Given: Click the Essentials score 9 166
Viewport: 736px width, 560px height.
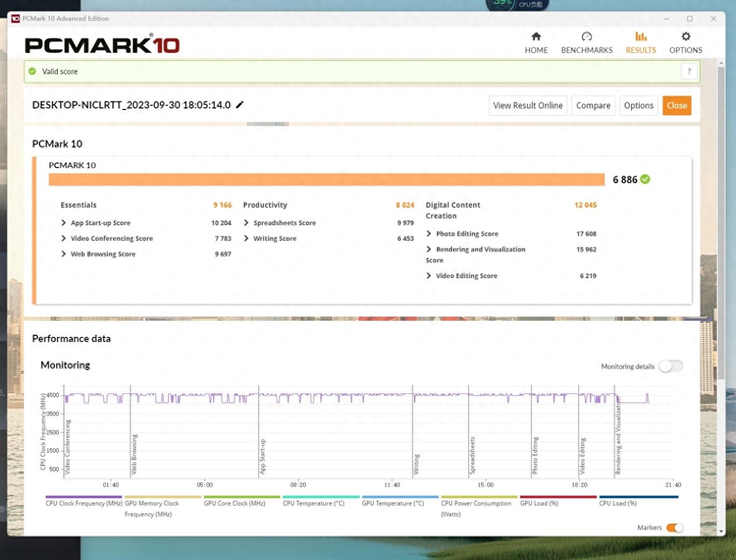Looking at the screenshot, I should [223, 205].
